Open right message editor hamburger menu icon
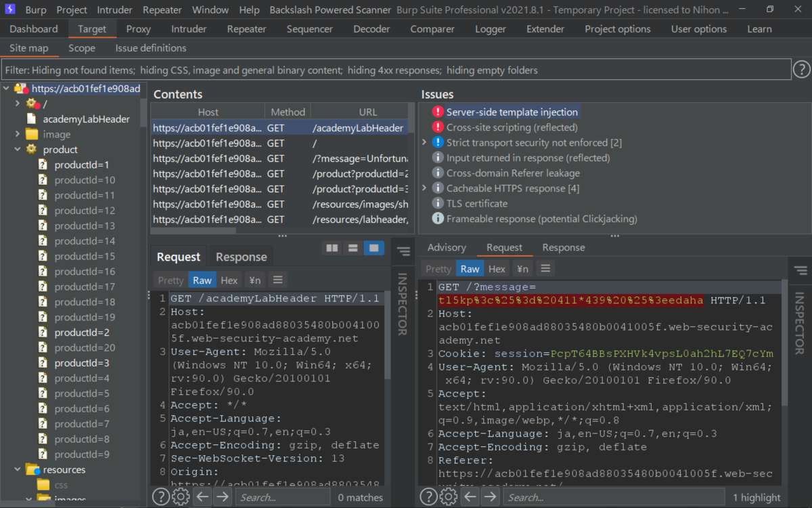The height and width of the screenshot is (508, 812). pyautogui.click(x=545, y=268)
